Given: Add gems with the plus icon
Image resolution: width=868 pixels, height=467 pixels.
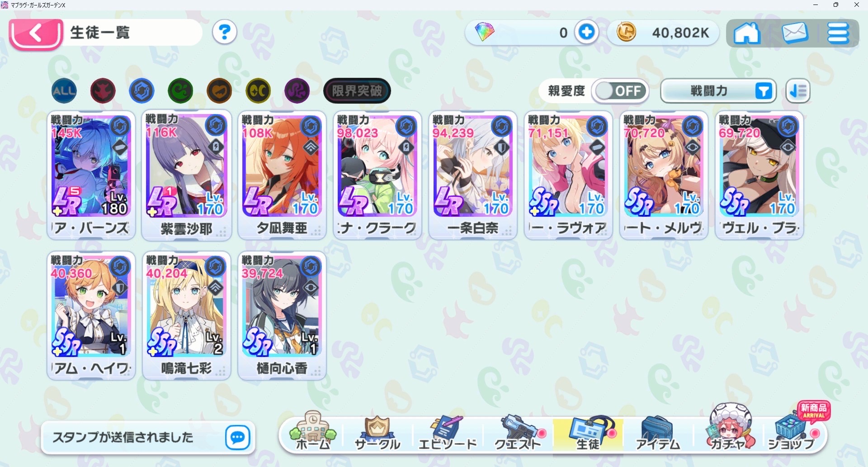Looking at the screenshot, I should point(587,32).
